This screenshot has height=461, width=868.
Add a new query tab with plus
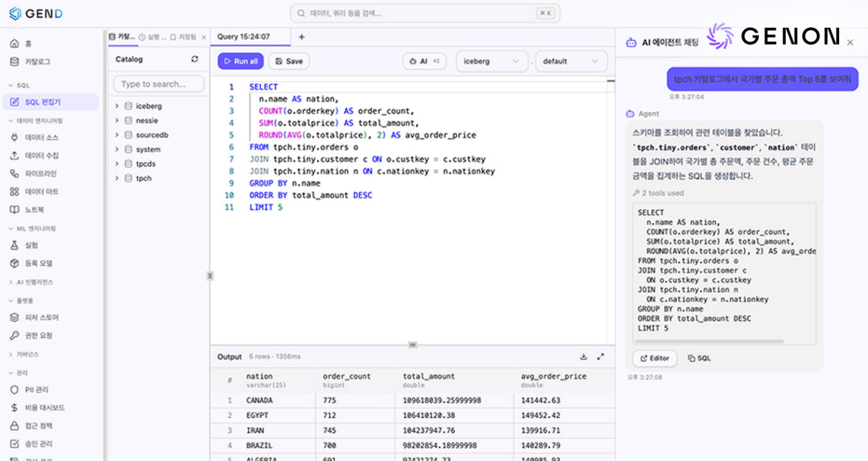(x=301, y=37)
